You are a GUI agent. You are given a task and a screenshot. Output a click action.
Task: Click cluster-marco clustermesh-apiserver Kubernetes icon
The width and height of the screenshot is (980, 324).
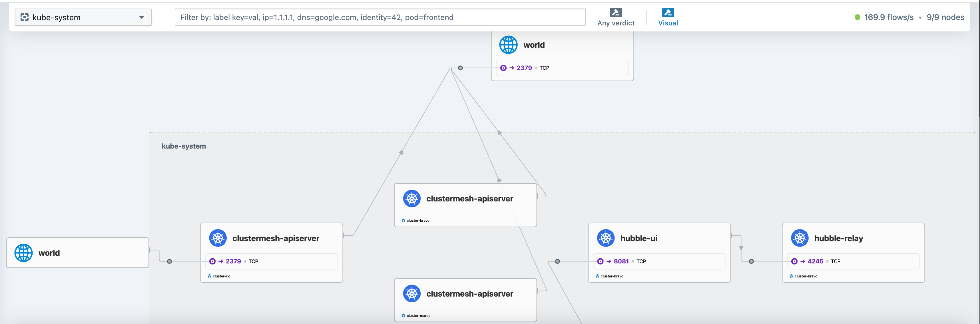point(412,293)
